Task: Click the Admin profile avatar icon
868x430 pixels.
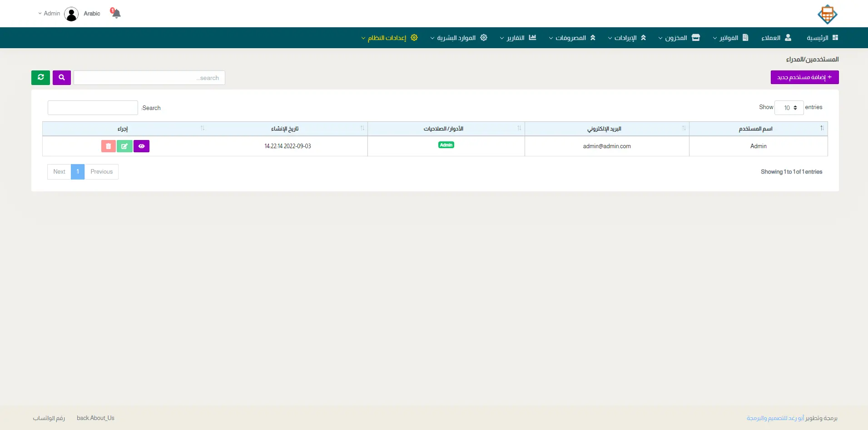Action: (x=71, y=14)
